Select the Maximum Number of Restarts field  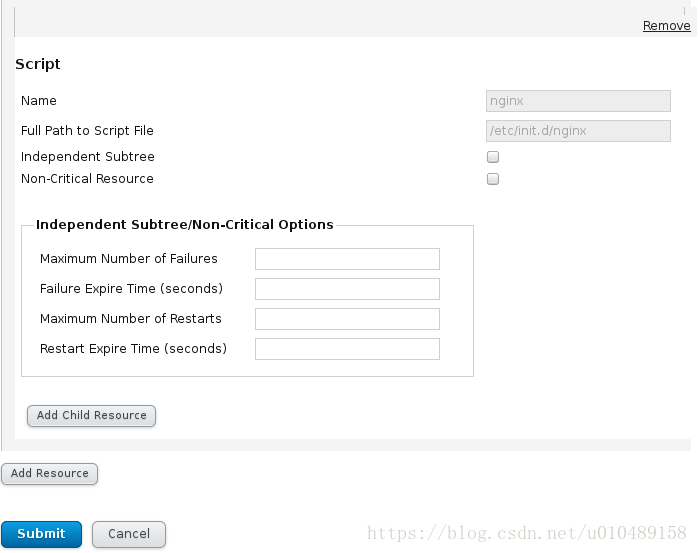347,319
